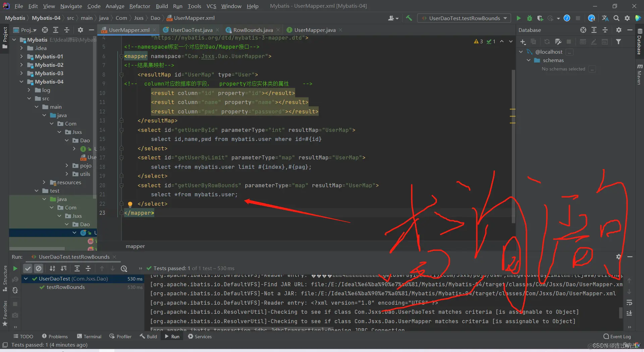Image resolution: width=644 pixels, height=352 pixels.
Task: Rerun tests in the Run panel
Action: point(15,268)
